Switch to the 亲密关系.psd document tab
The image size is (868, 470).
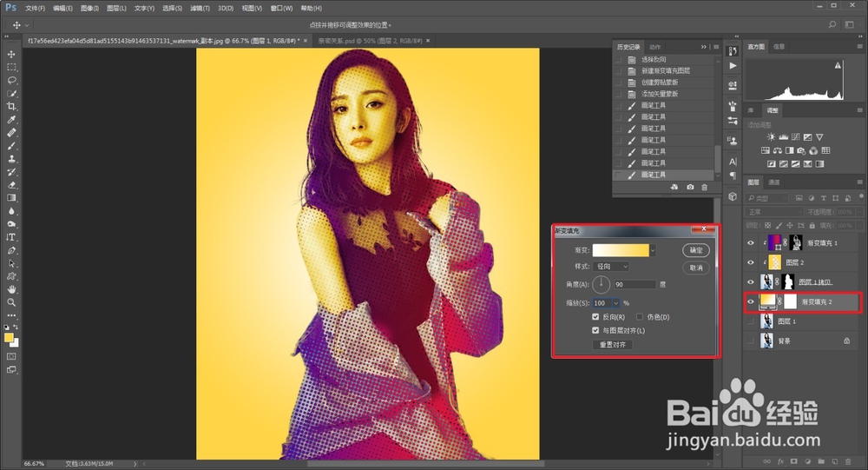tap(370, 41)
